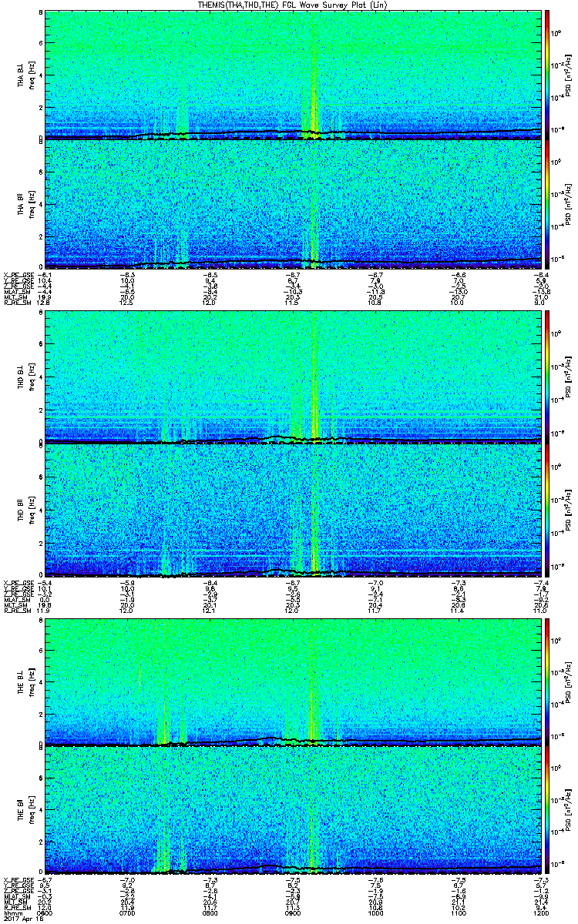Screen dimensions: 578x924
Task: Select the THE B⊥ spectrogram panel
Action: click(293, 681)
